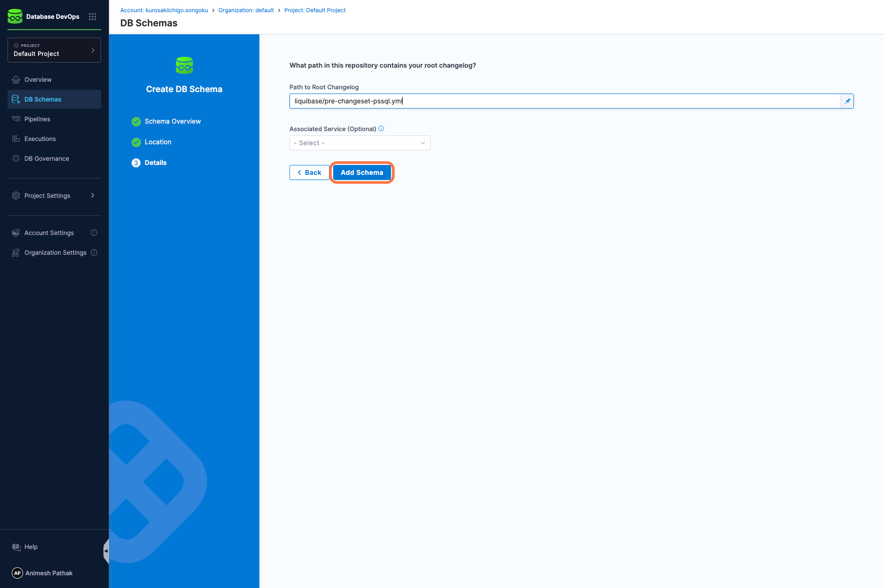The height and width of the screenshot is (588, 884).
Task: Click the Associated Service info icon
Action: [x=381, y=128]
